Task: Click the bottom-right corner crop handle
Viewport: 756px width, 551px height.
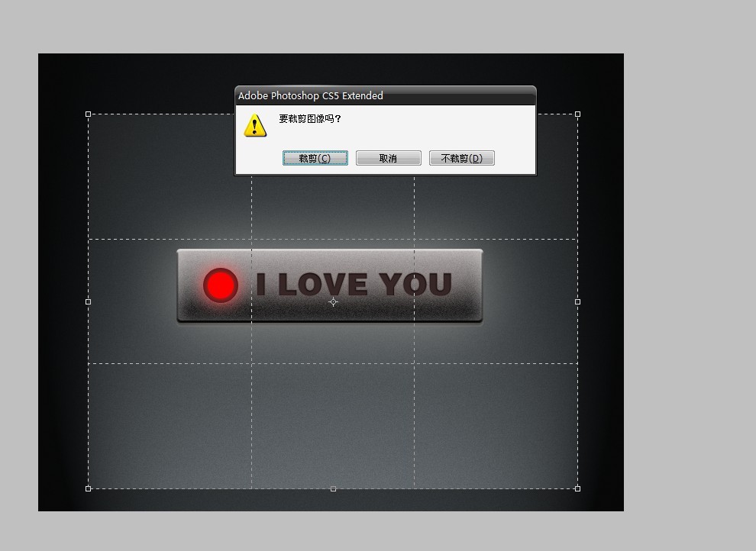Action: (577, 488)
